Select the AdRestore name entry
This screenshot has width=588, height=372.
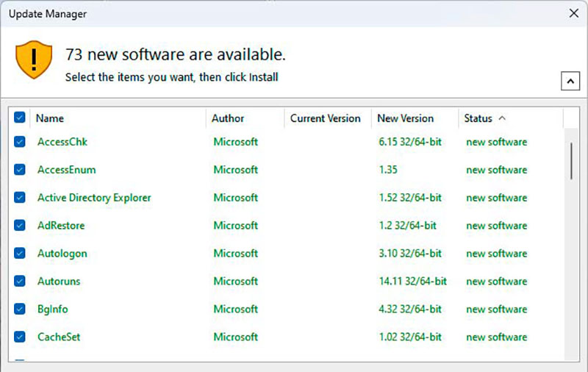[61, 226]
